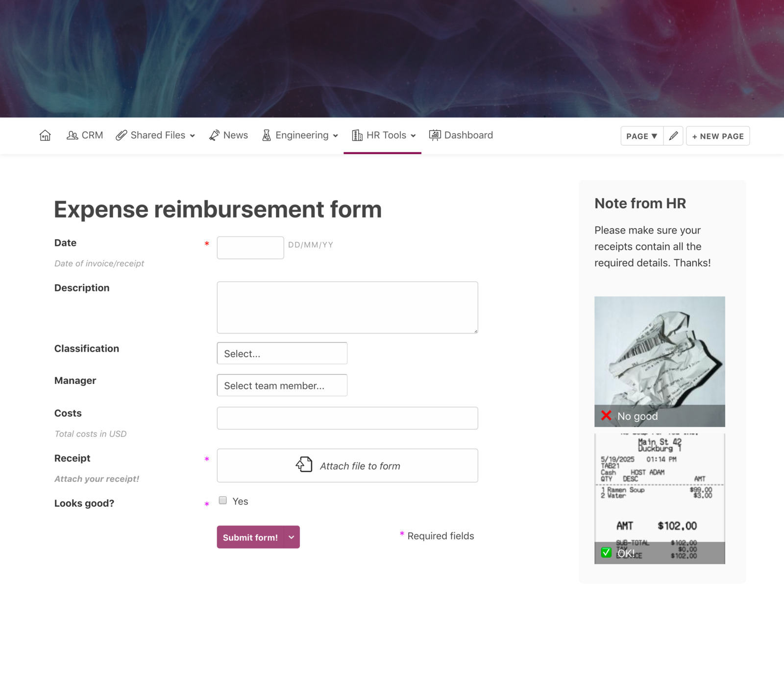Open the Dashboard page
Screen dimensions: 784x696
tap(468, 135)
